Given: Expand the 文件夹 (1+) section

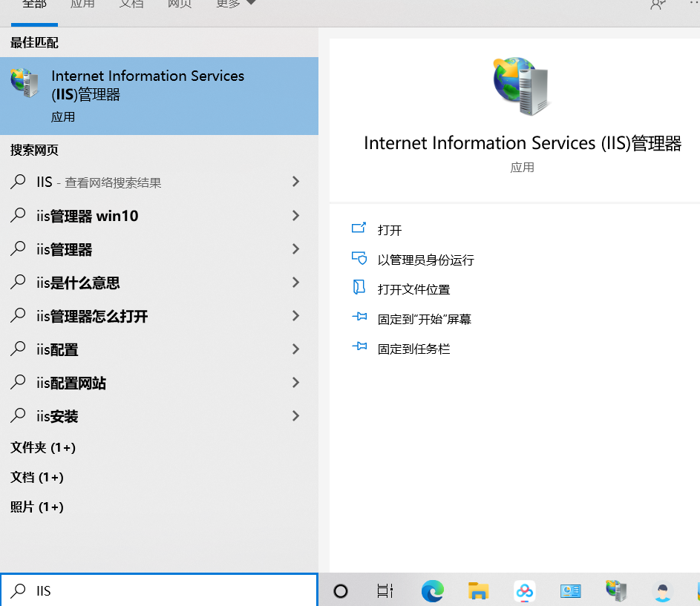Looking at the screenshot, I should 42,447.
